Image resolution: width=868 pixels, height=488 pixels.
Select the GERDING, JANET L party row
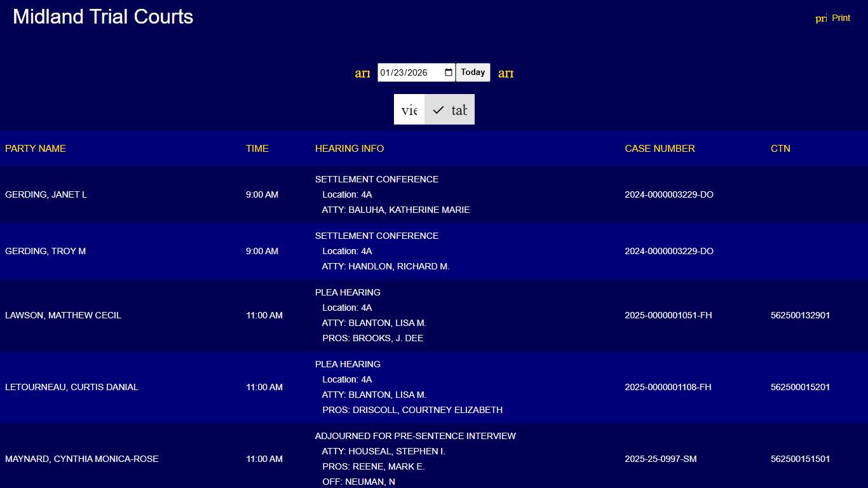coord(46,195)
